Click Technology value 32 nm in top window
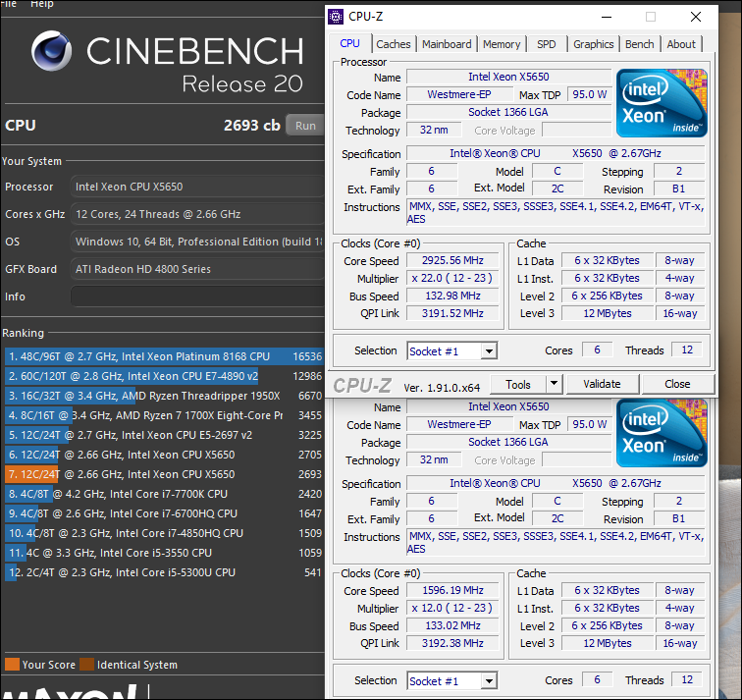The width and height of the screenshot is (742, 700). pyautogui.click(x=434, y=130)
